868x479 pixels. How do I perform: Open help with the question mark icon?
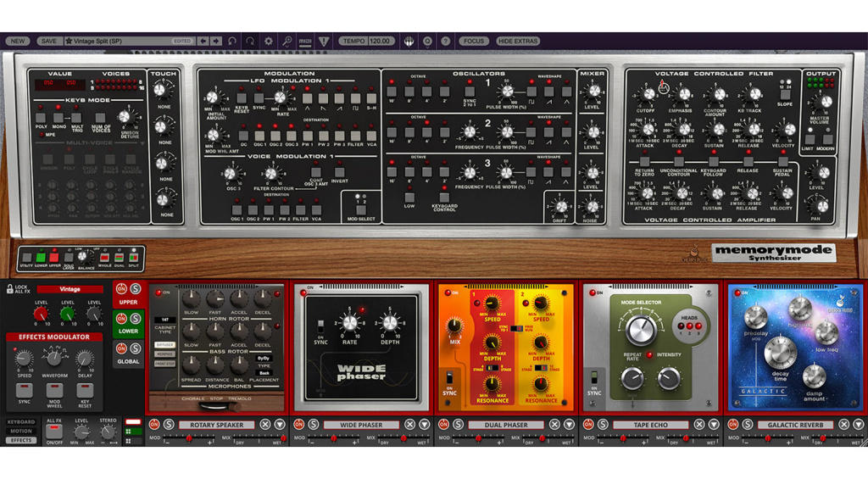point(446,41)
